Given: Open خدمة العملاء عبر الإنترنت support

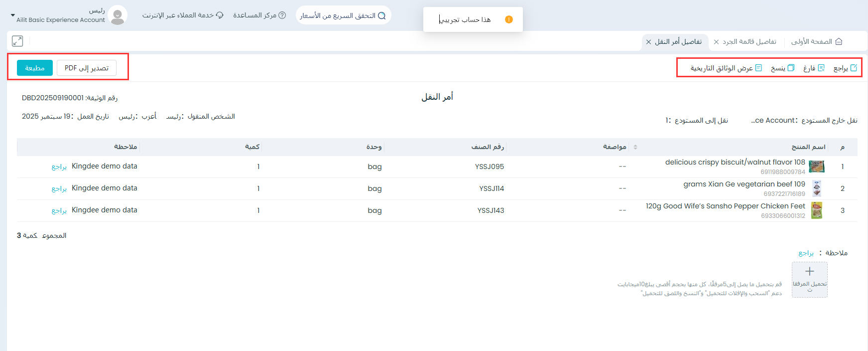Looking at the screenshot, I should 183,15.
